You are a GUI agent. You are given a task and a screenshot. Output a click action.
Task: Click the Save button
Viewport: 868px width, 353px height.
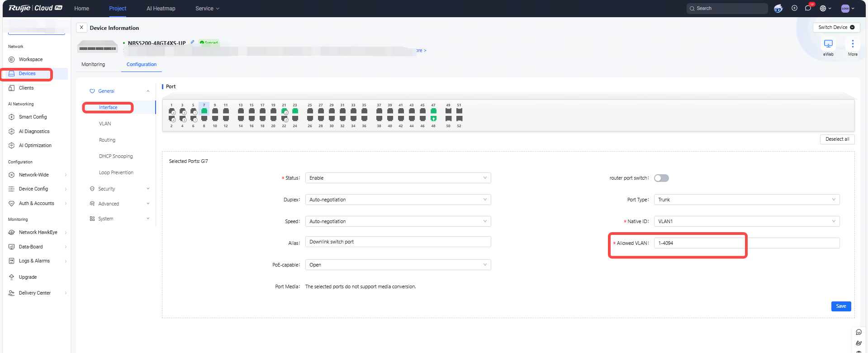point(841,306)
